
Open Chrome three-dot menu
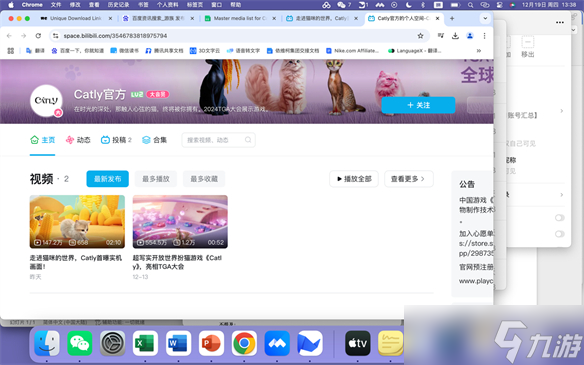tap(484, 36)
